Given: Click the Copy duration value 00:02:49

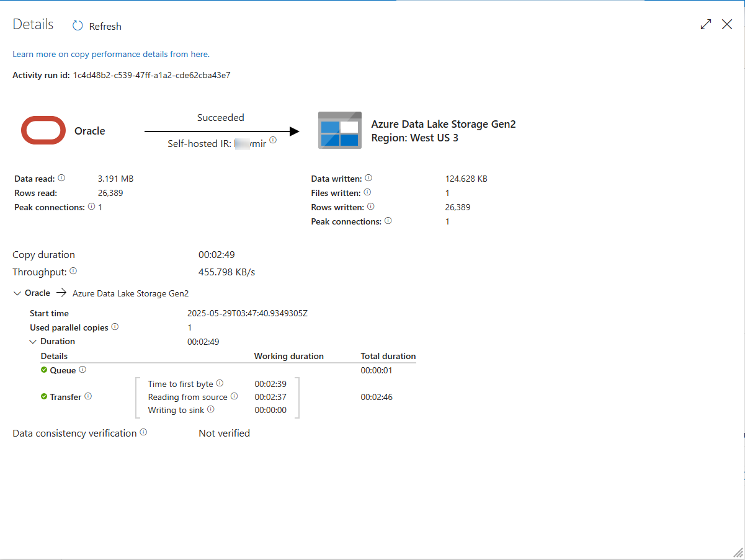Looking at the screenshot, I should (x=216, y=255).
